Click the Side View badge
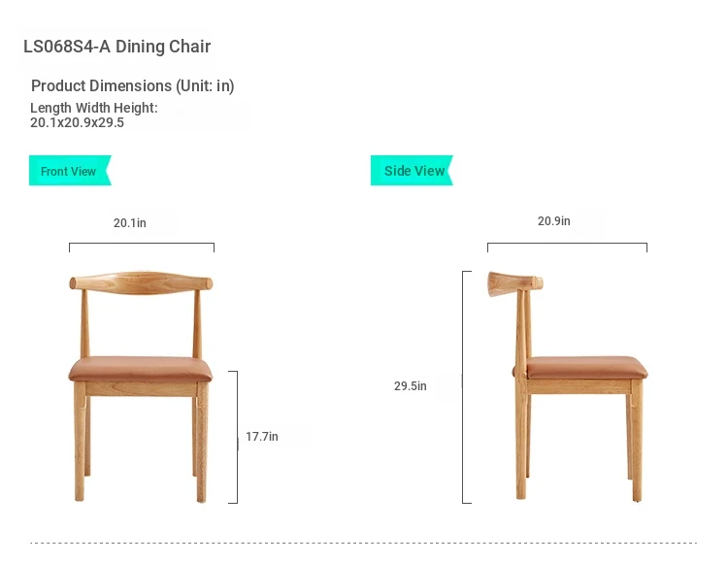This screenshot has height=563, width=728. tap(414, 171)
